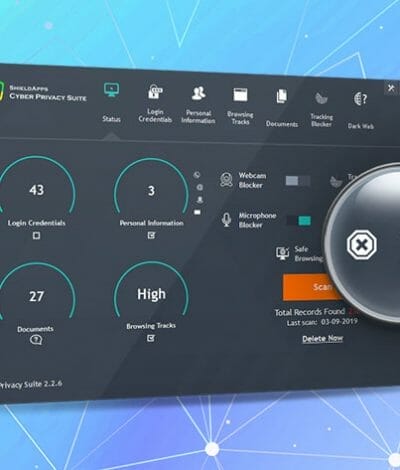
Task: Uncheck the Personal Information checkbox
Action: [151, 235]
